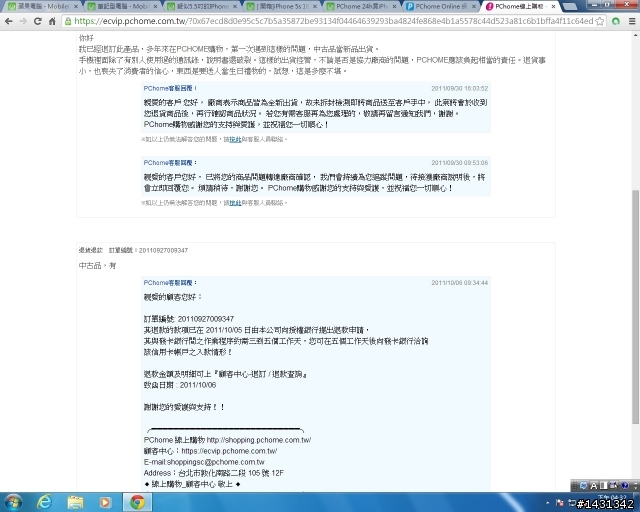Close the active PChome線上購物 tab
The image size is (640, 512).
click(553, 7)
